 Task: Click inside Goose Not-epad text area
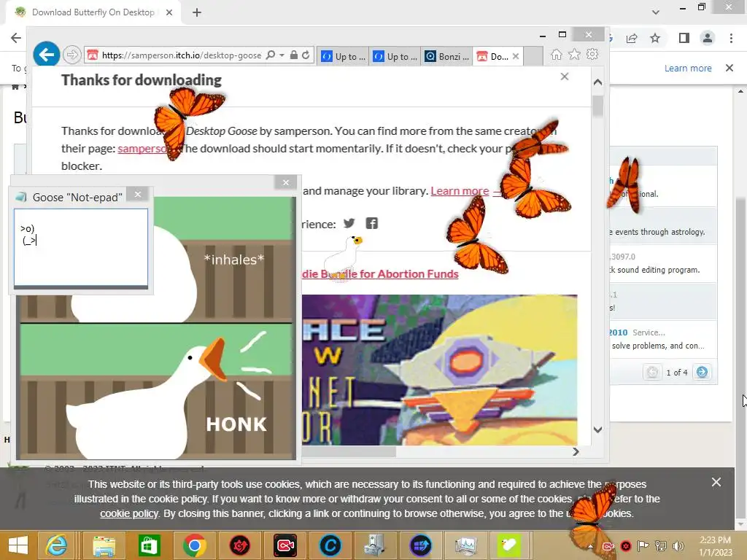[81, 247]
